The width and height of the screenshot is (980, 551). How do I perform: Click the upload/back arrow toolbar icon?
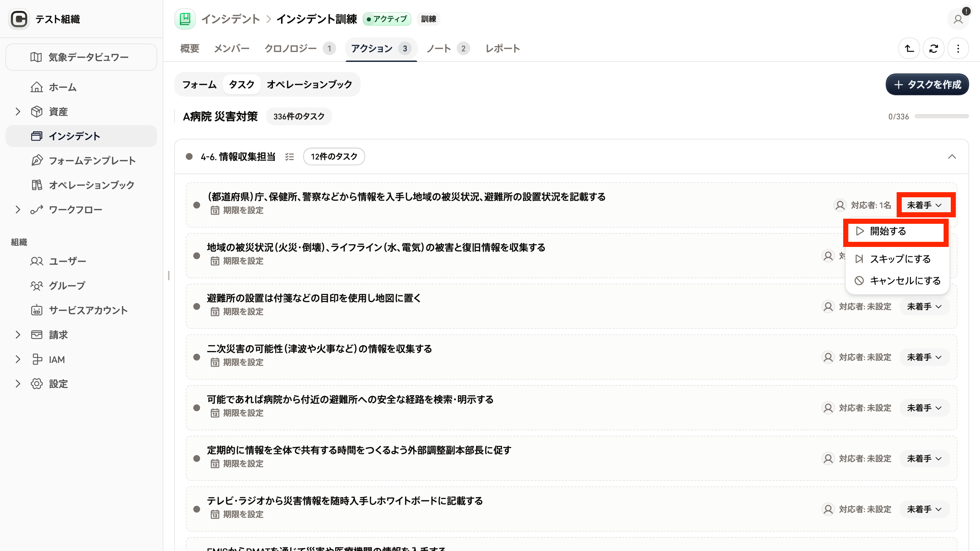pos(909,49)
